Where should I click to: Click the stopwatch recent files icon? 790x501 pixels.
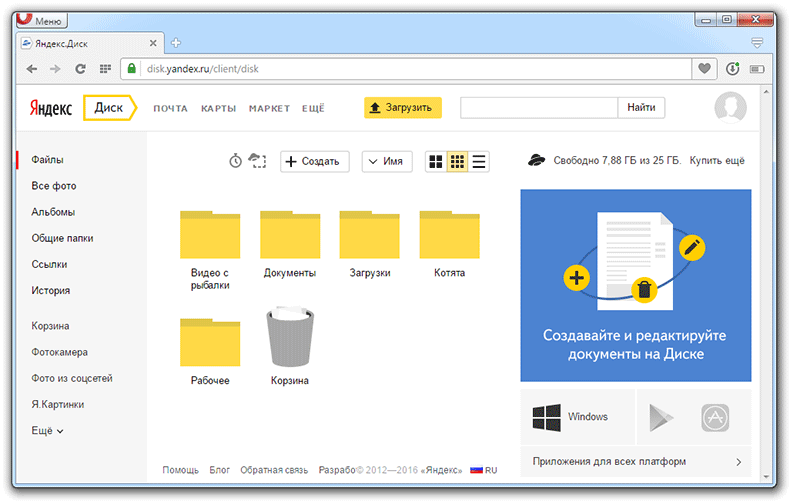235,161
